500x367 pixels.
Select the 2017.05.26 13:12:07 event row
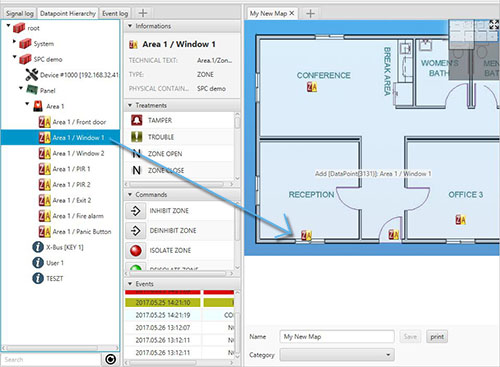click(179, 327)
